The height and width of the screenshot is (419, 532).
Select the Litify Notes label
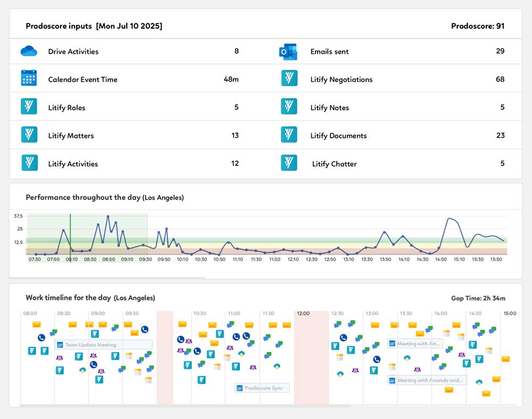click(x=329, y=108)
